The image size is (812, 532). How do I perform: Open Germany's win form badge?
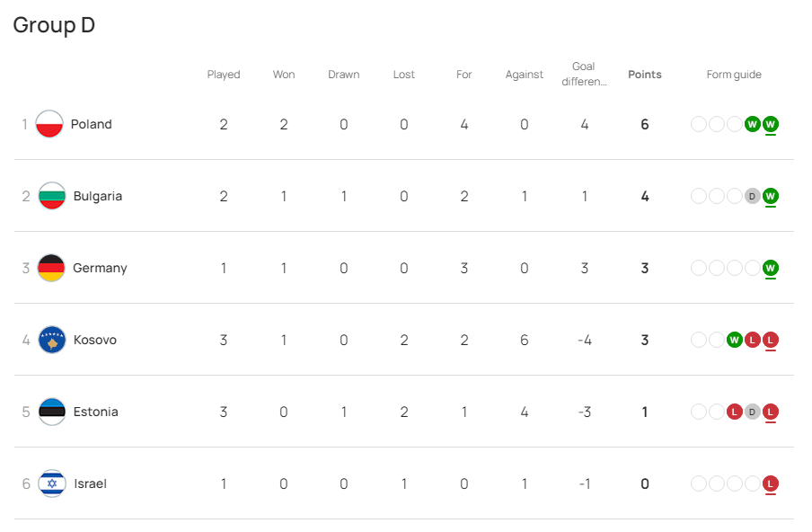point(770,269)
